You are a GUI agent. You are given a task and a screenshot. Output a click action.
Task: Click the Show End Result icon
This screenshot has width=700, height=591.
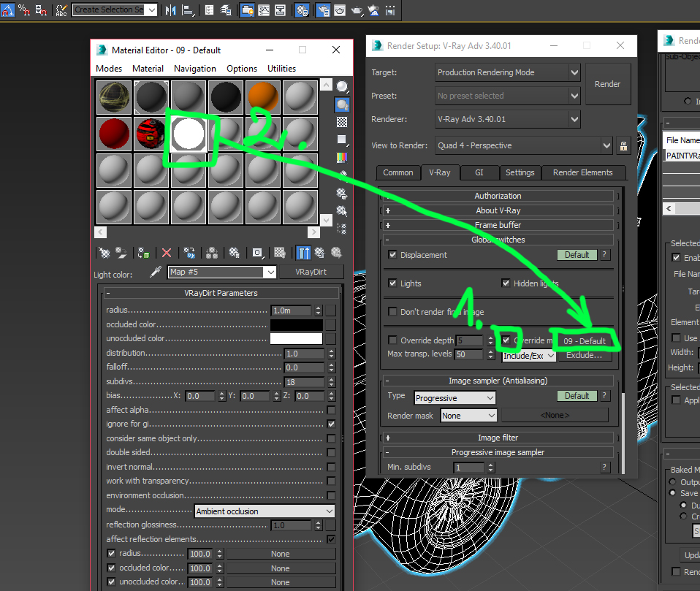point(303,253)
